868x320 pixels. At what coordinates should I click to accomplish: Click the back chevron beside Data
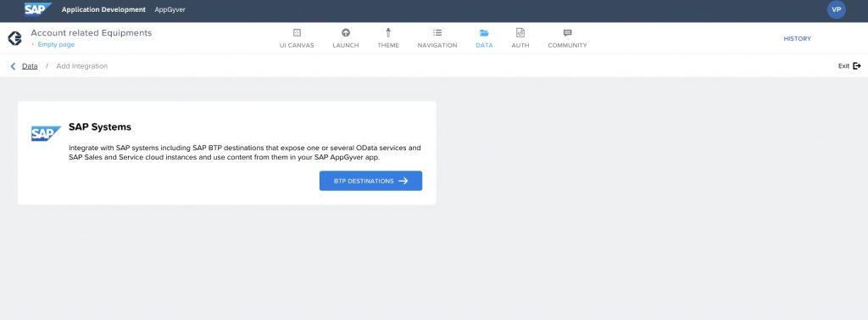coord(13,66)
